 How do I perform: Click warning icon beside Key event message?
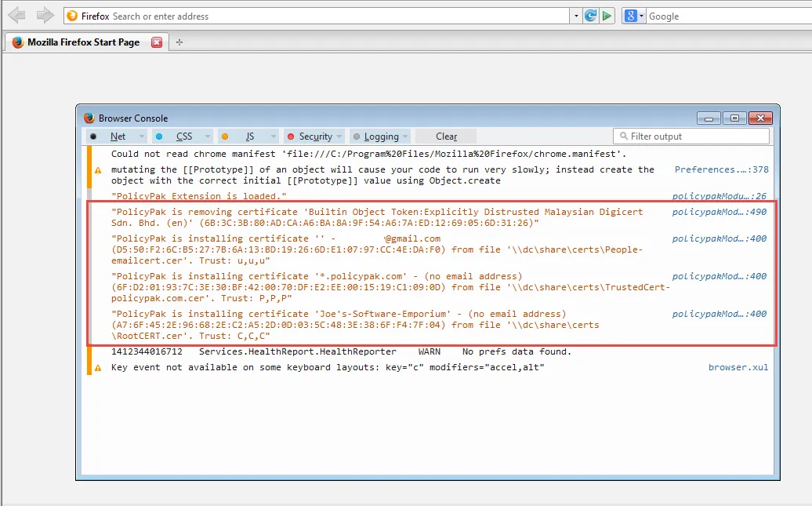click(x=98, y=368)
